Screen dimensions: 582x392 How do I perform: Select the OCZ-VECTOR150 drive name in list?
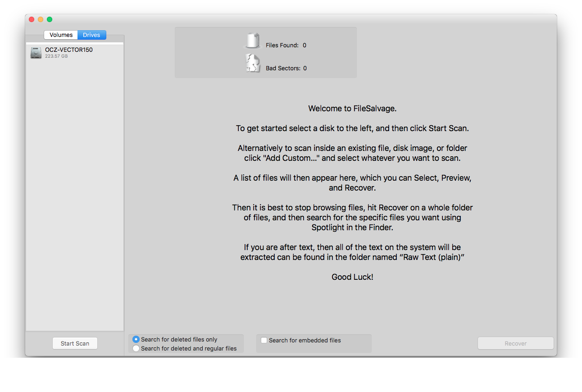pyautogui.click(x=68, y=50)
